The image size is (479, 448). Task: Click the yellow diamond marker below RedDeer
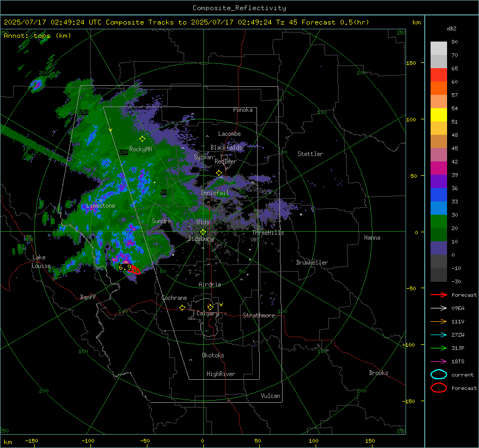point(219,173)
